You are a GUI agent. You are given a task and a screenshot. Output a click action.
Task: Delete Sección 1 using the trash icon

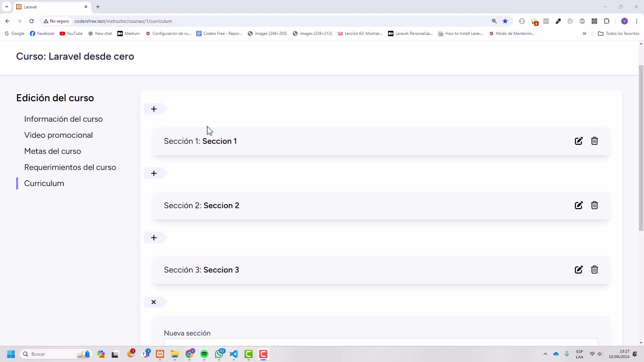[594, 141]
